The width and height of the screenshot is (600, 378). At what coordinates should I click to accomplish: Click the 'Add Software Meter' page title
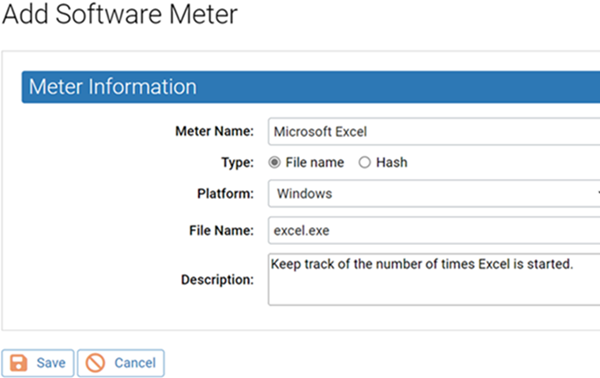coord(120,14)
